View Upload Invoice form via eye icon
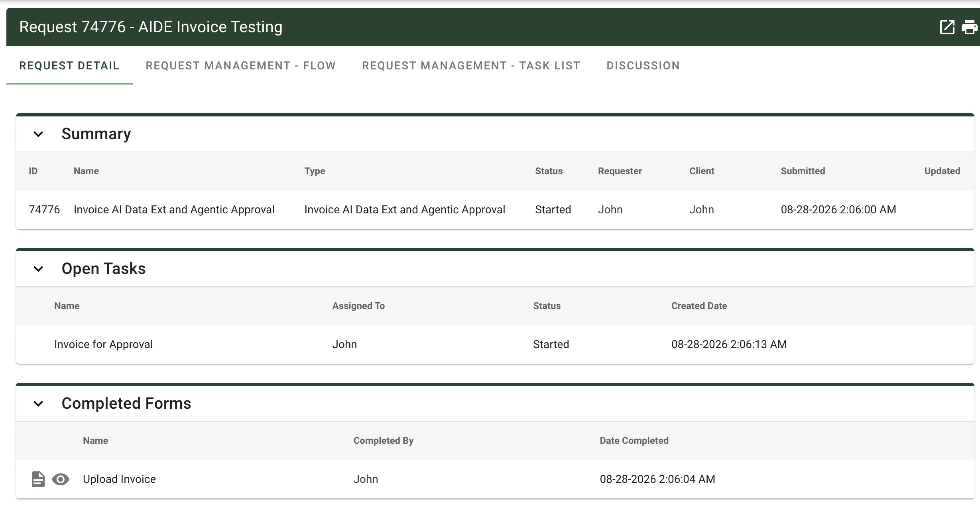Image resolution: width=980 pixels, height=516 pixels. click(x=61, y=479)
